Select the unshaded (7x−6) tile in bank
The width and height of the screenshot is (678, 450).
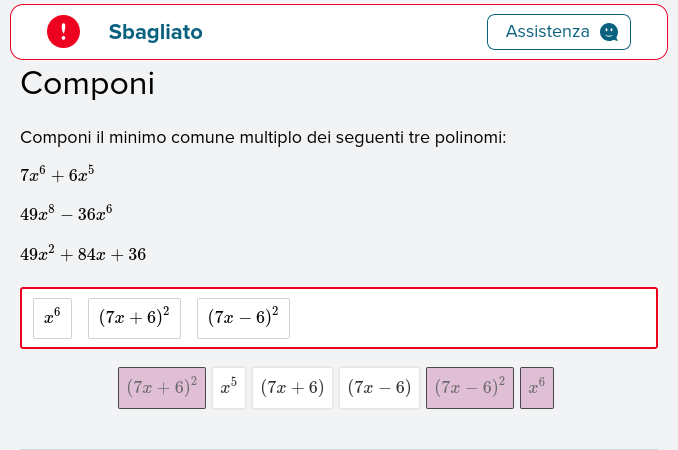(x=379, y=388)
